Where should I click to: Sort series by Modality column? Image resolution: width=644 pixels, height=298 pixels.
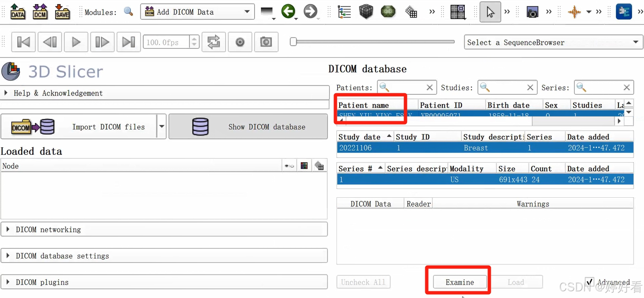pyautogui.click(x=472, y=169)
